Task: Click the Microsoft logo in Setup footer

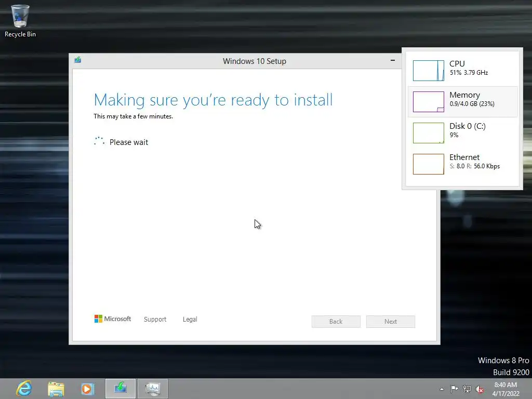Action: [112, 319]
